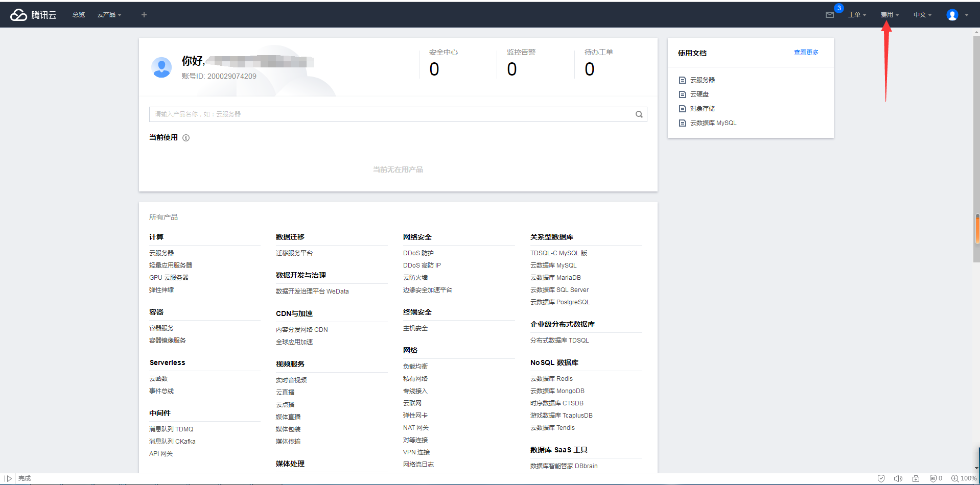
Task: Open the mail notifications icon
Action: (x=830, y=15)
